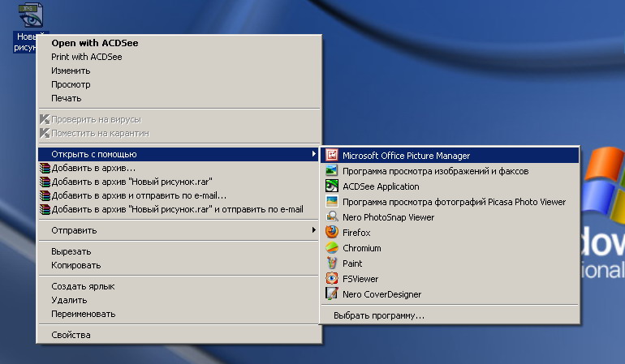Expand the Открыть с помощью submenu arrow

pos(314,154)
